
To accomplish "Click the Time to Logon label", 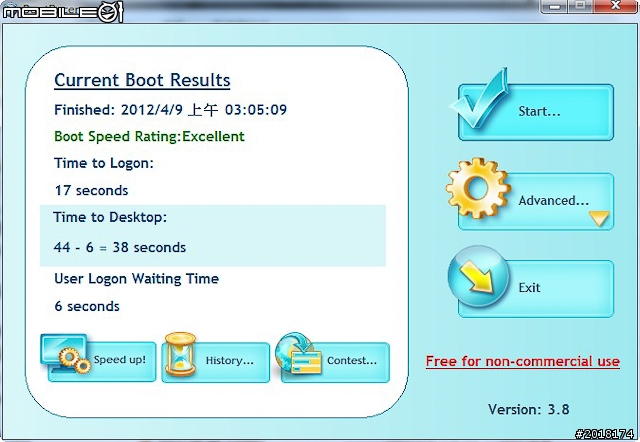I will (104, 163).
